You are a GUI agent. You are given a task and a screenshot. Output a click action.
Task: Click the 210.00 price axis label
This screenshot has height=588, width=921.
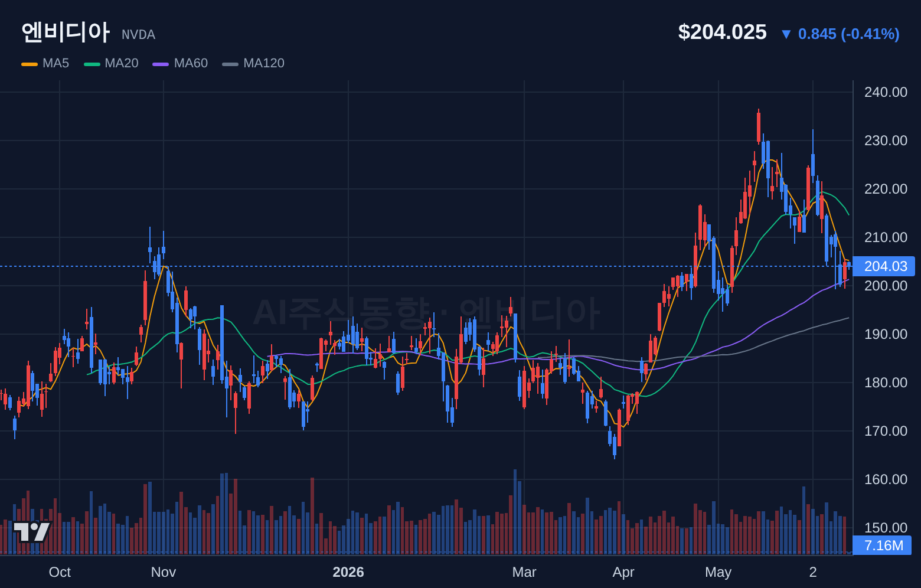(x=886, y=237)
